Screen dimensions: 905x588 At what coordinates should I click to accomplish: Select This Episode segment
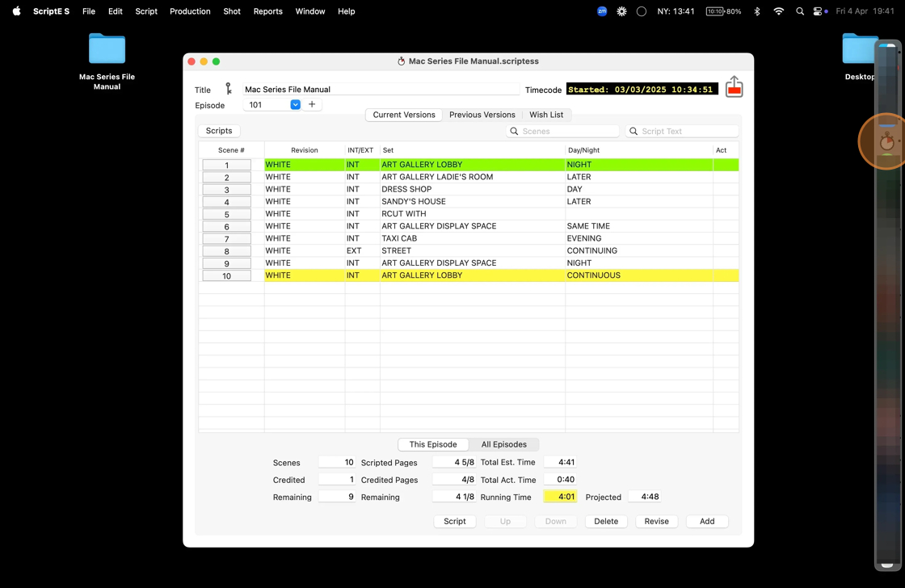(x=433, y=444)
